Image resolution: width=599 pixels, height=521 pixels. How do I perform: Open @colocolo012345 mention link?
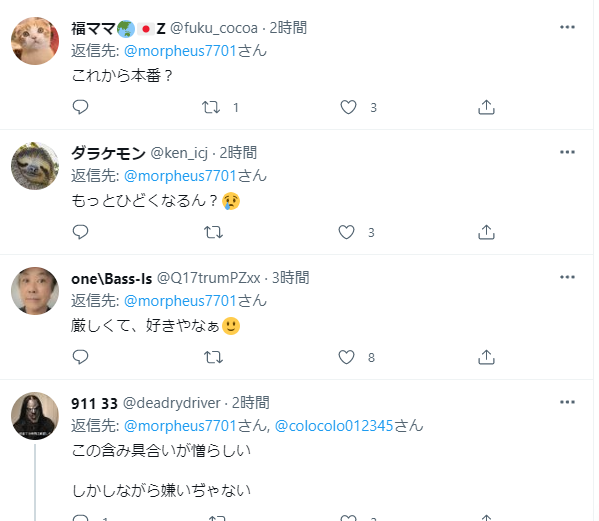point(334,426)
